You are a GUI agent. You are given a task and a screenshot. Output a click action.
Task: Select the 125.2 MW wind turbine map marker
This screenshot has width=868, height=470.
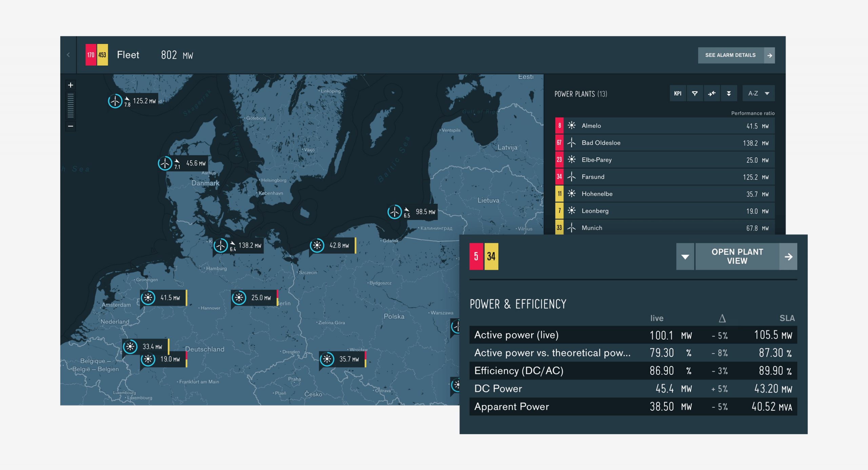[x=115, y=101]
